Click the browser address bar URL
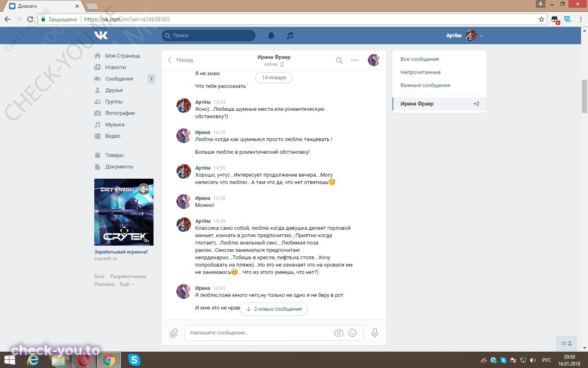 (127, 19)
